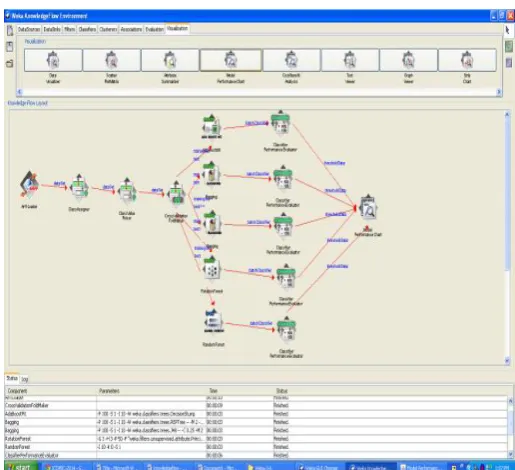
Task: Open the Evaluation tab
Action: 155,29
